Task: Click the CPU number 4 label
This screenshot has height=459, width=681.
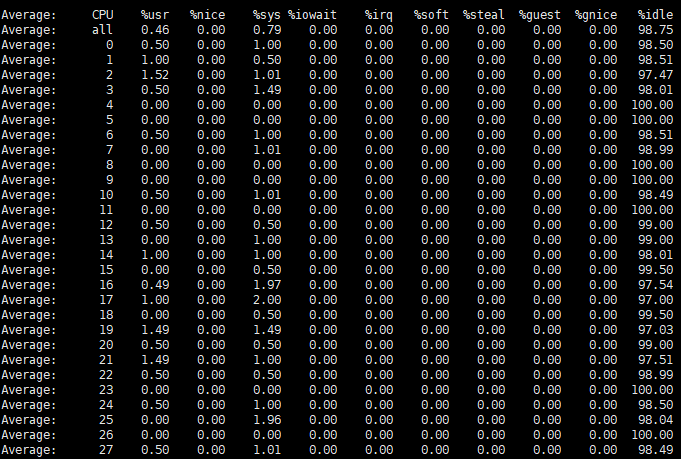Action: coord(109,105)
